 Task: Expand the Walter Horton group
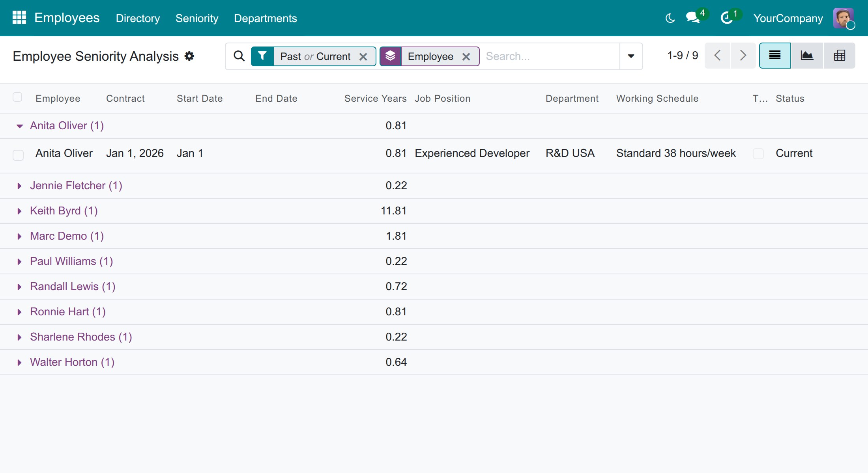tap(19, 363)
